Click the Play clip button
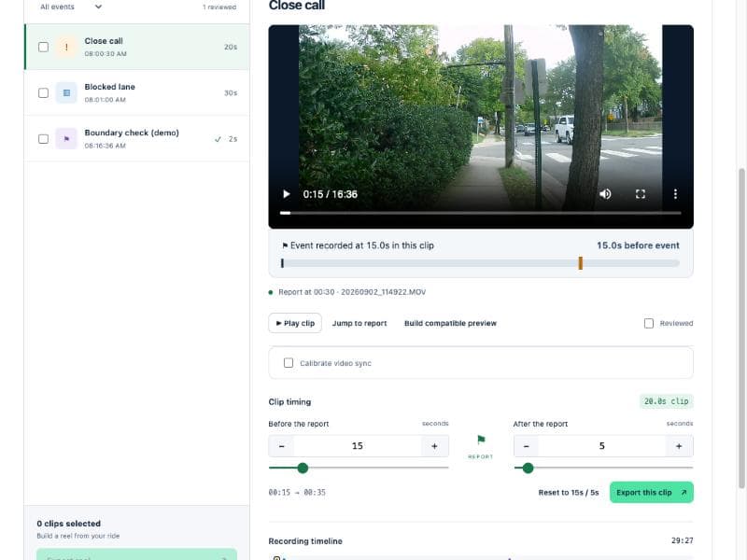Screen dimensions: 747x560 tap(295, 323)
